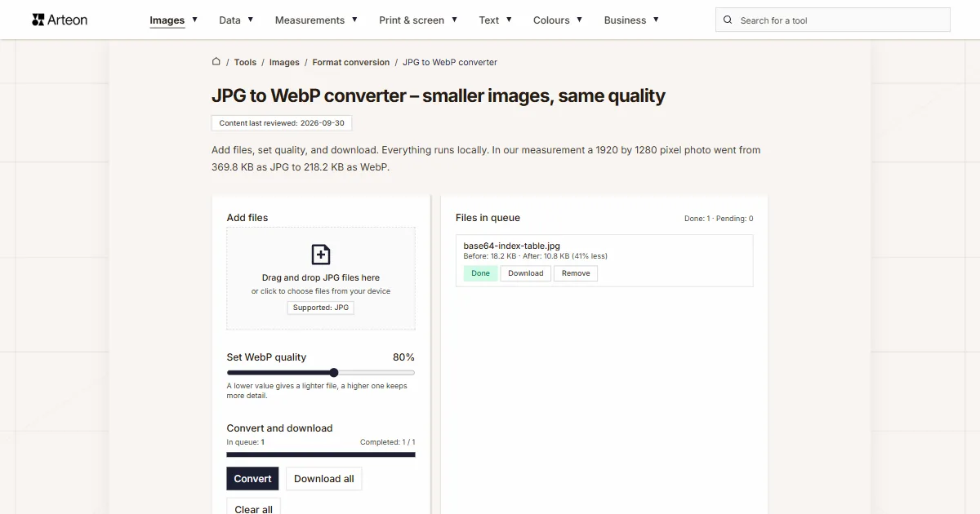Click the Download all button

pos(324,479)
